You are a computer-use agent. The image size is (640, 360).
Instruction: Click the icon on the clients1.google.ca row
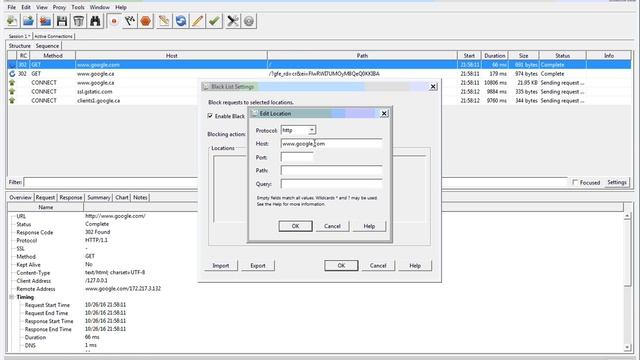coord(12,101)
